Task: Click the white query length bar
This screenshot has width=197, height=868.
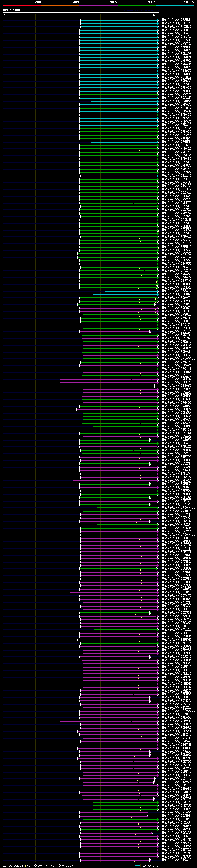Action: (81, 13)
